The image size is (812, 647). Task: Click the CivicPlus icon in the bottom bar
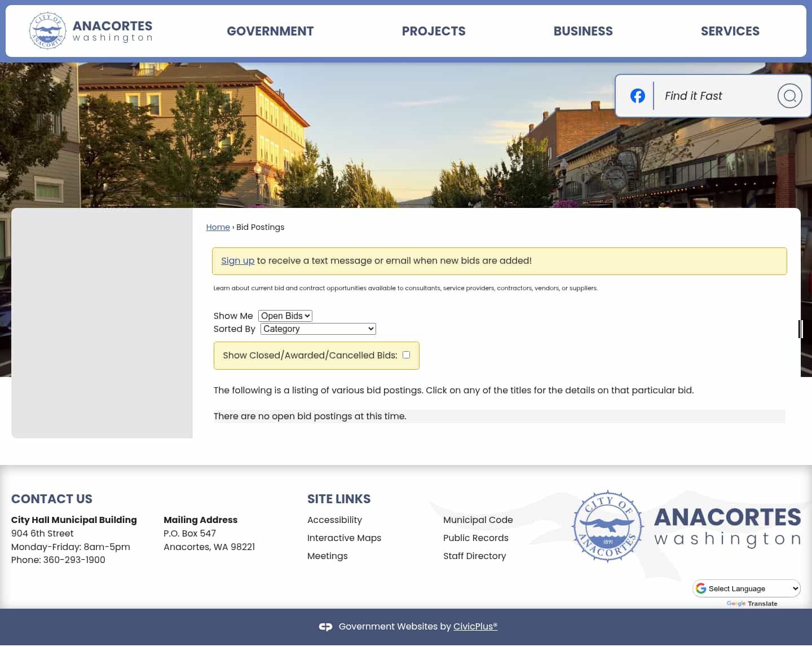tap(326, 626)
